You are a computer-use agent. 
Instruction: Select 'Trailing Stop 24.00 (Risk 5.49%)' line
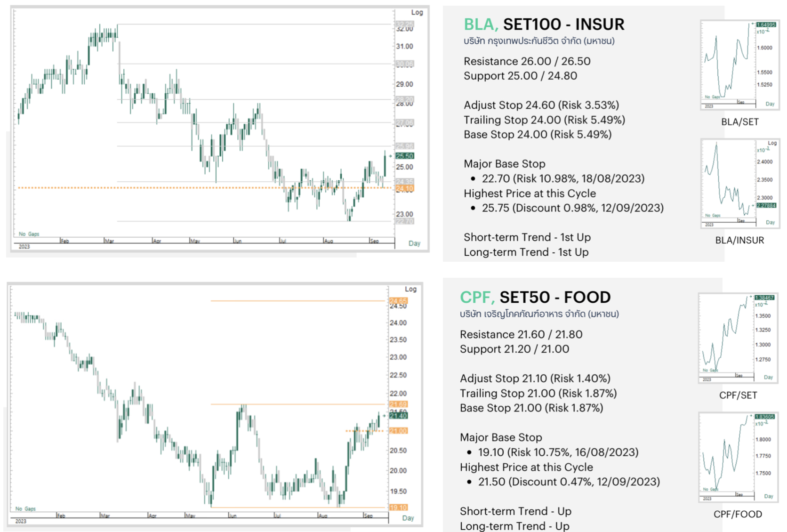(x=544, y=120)
